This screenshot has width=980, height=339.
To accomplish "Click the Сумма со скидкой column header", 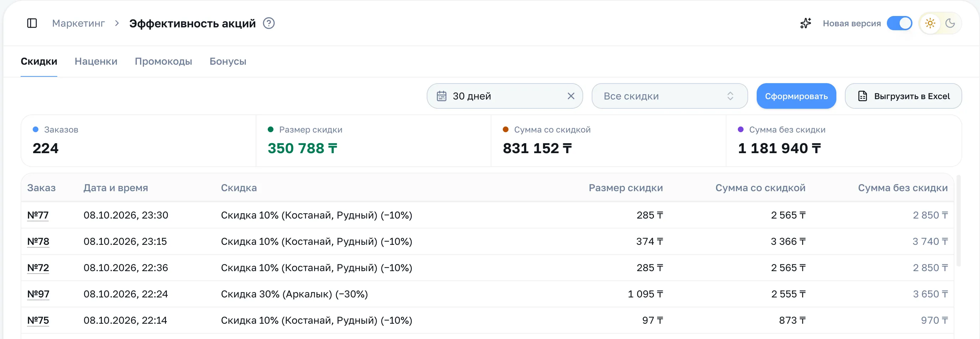I will (760, 188).
